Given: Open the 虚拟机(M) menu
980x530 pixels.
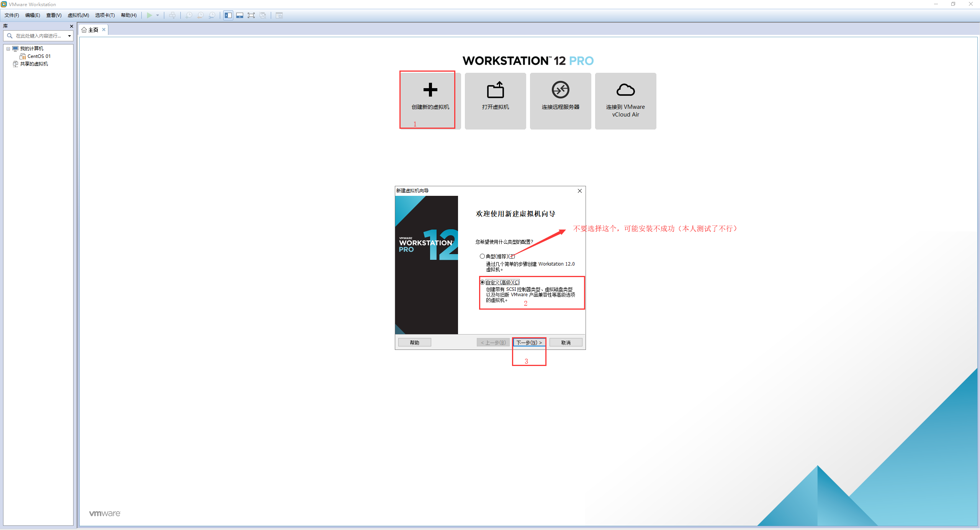Looking at the screenshot, I should [x=78, y=15].
